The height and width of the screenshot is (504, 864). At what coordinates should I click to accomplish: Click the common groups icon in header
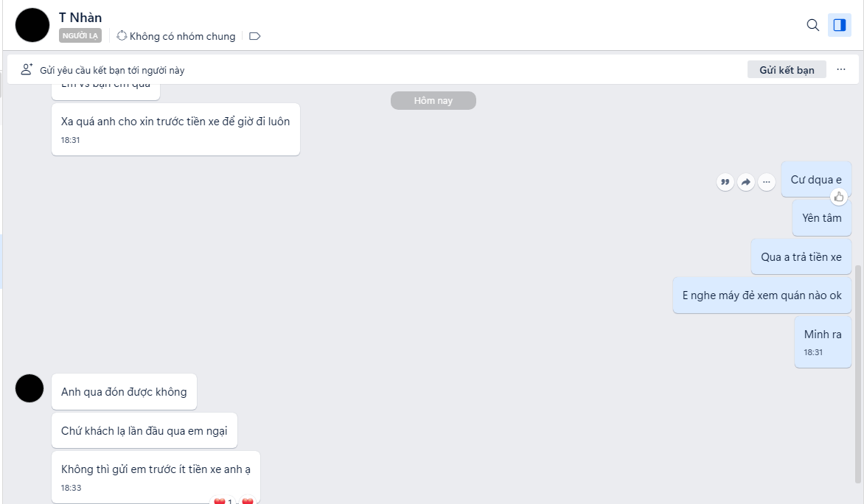coord(122,35)
